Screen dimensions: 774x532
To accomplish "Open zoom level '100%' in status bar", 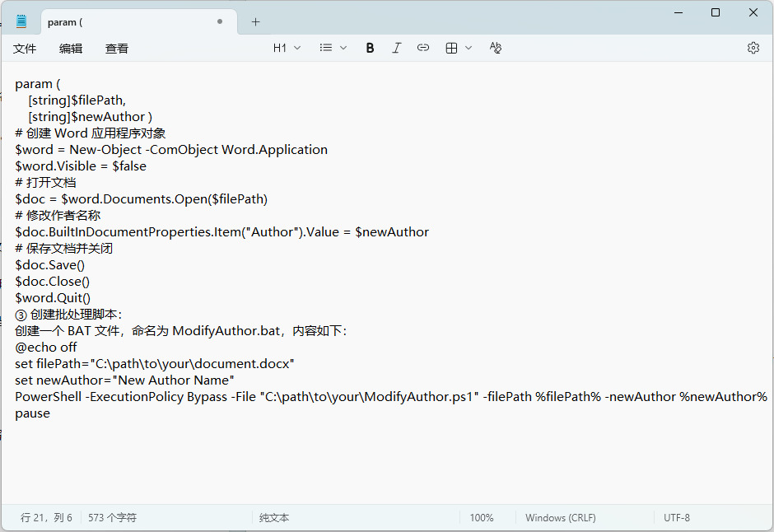I will (482, 518).
